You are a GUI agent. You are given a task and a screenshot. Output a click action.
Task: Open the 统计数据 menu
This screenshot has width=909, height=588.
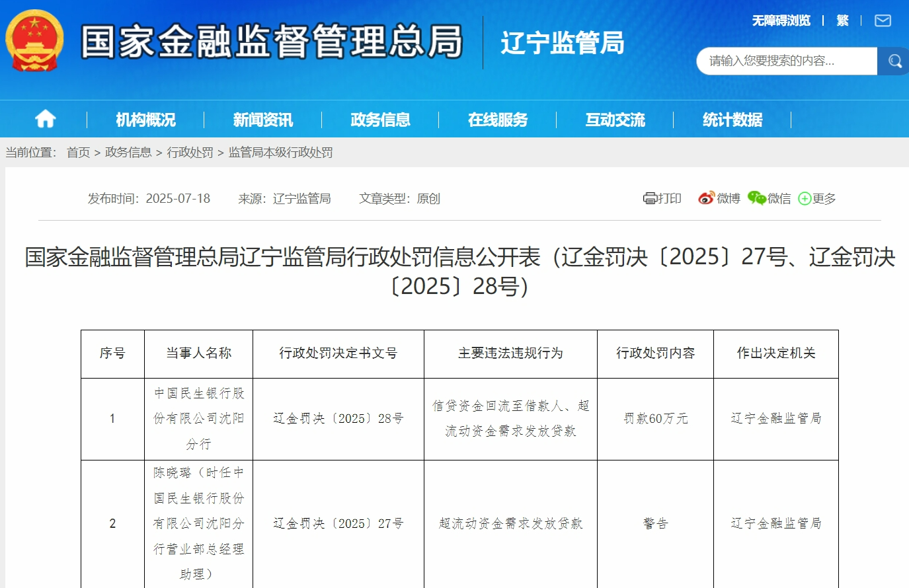(x=732, y=120)
